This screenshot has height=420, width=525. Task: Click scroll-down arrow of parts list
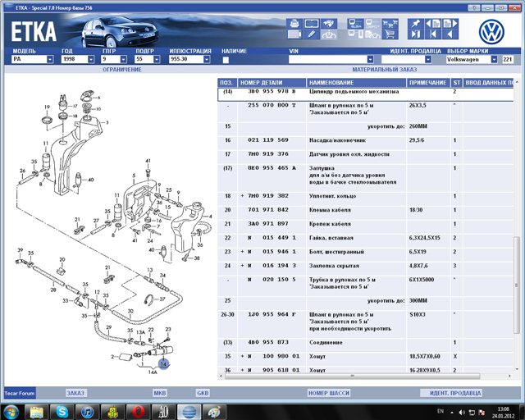coord(516,369)
